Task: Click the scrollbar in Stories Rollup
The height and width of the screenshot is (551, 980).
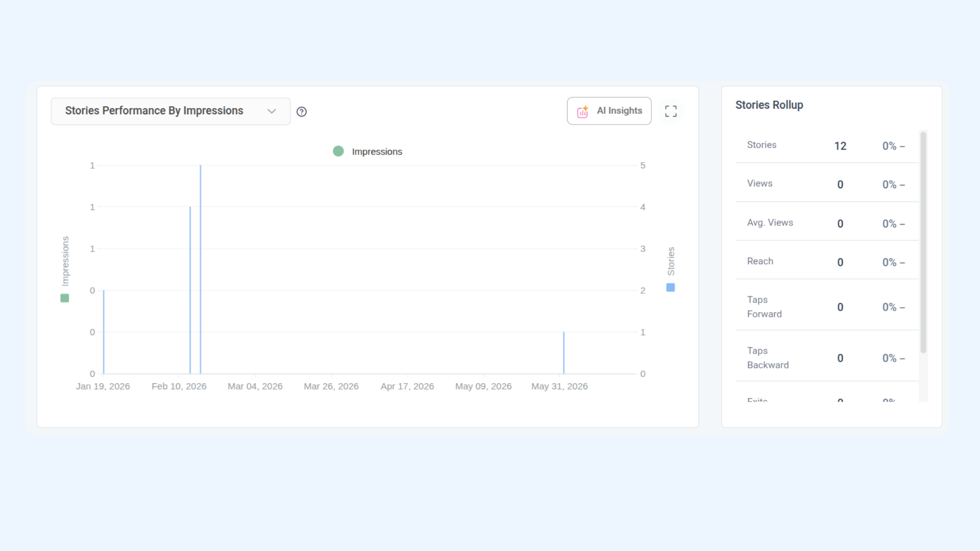Action: pos(923,242)
